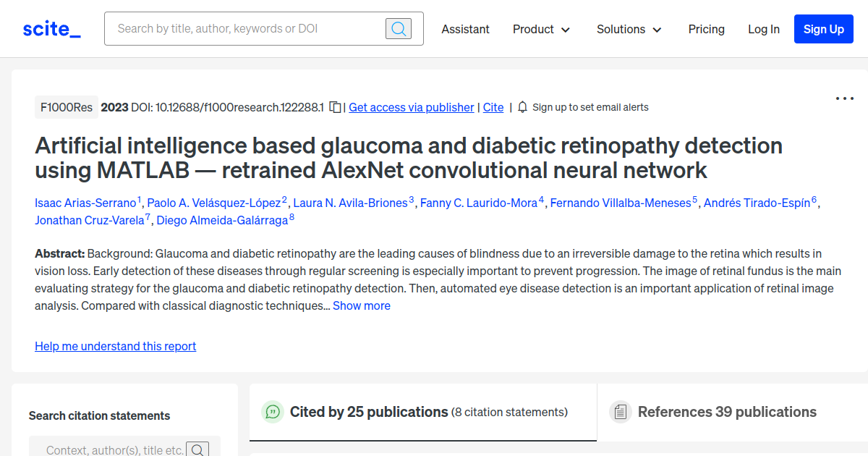Click the document icon on References tab

point(621,411)
